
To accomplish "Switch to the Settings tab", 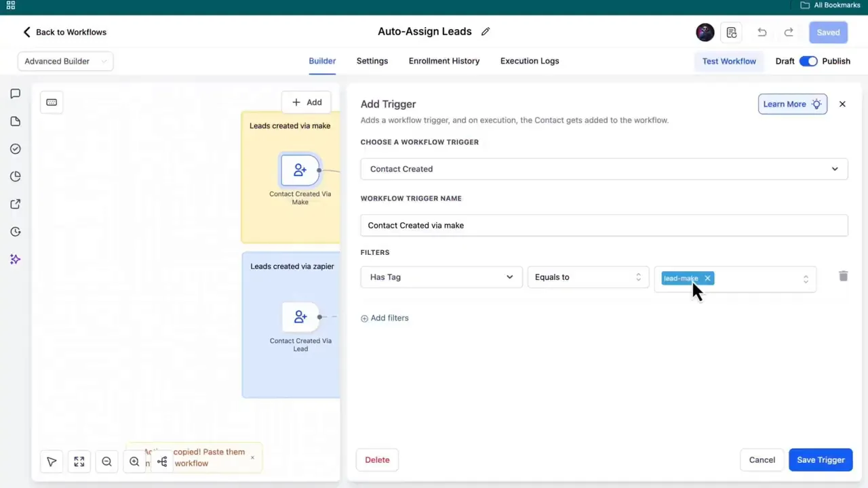I will point(372,61).
